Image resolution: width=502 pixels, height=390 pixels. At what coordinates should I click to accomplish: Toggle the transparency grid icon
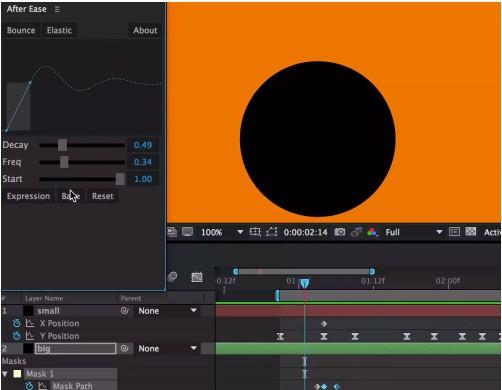tap(471, 231)
